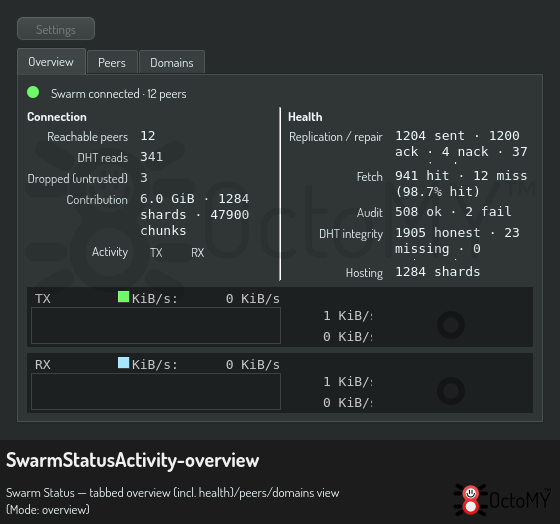Click the light blue RX legend swatch

coord(124,363)
